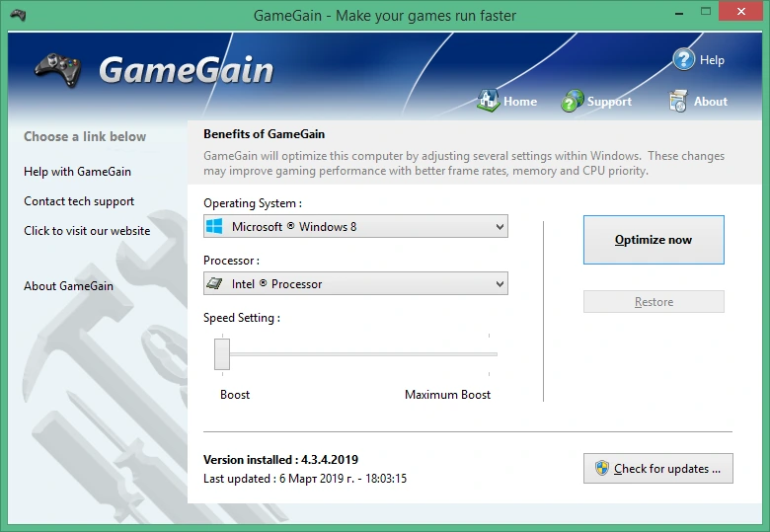
Task: Click the Maximum Boost label
Action: [447, 395]
